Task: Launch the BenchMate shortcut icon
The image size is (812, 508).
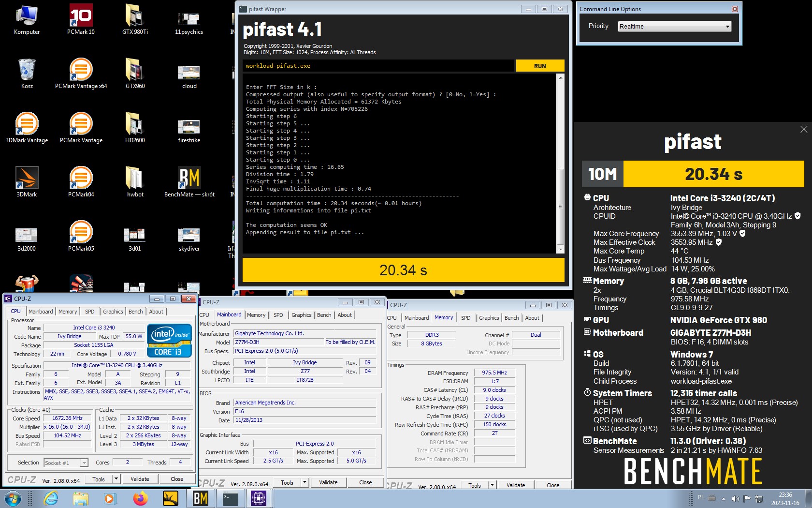Action: [189, 182]
